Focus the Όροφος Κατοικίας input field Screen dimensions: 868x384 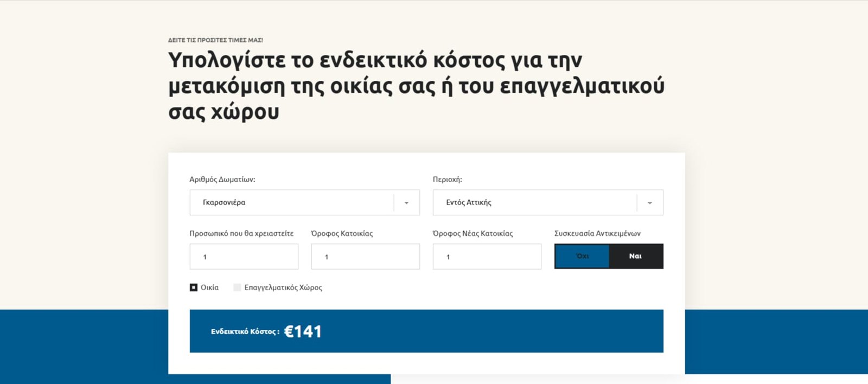[366, 257]
